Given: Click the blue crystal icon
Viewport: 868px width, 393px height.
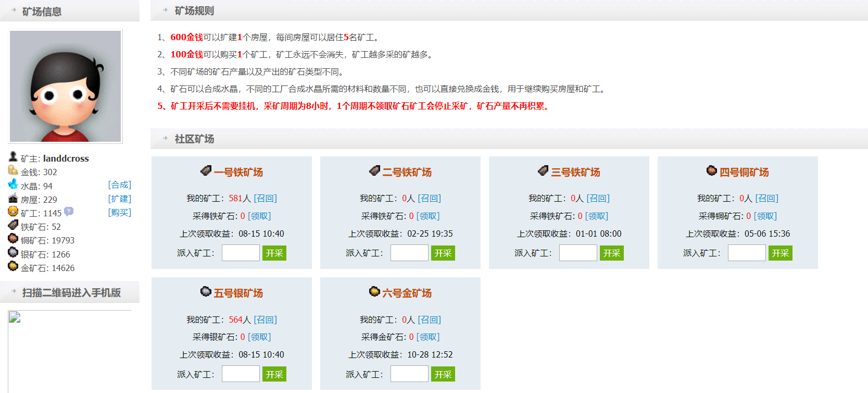Looking at the screenshot, I should click(13, 184).
